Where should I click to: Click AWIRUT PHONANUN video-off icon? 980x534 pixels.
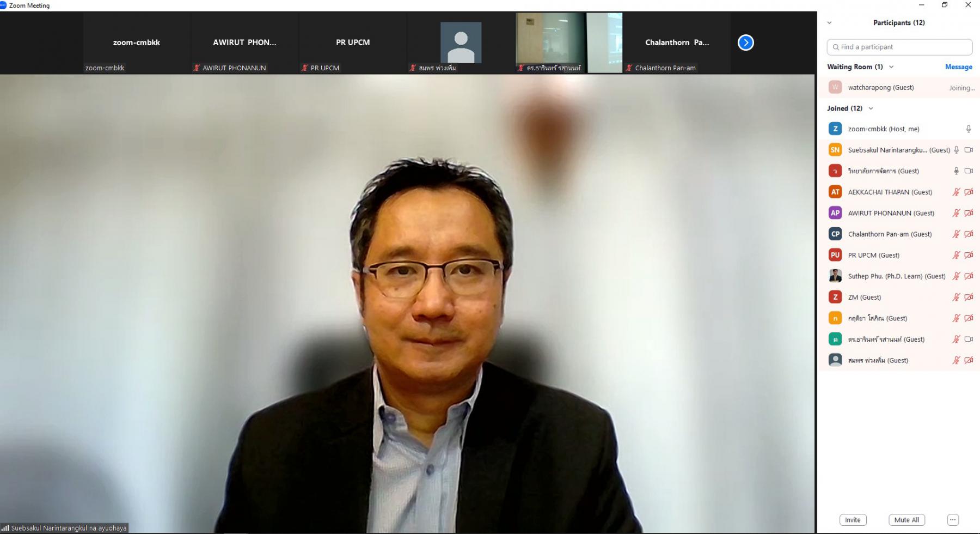click(969, 213)
